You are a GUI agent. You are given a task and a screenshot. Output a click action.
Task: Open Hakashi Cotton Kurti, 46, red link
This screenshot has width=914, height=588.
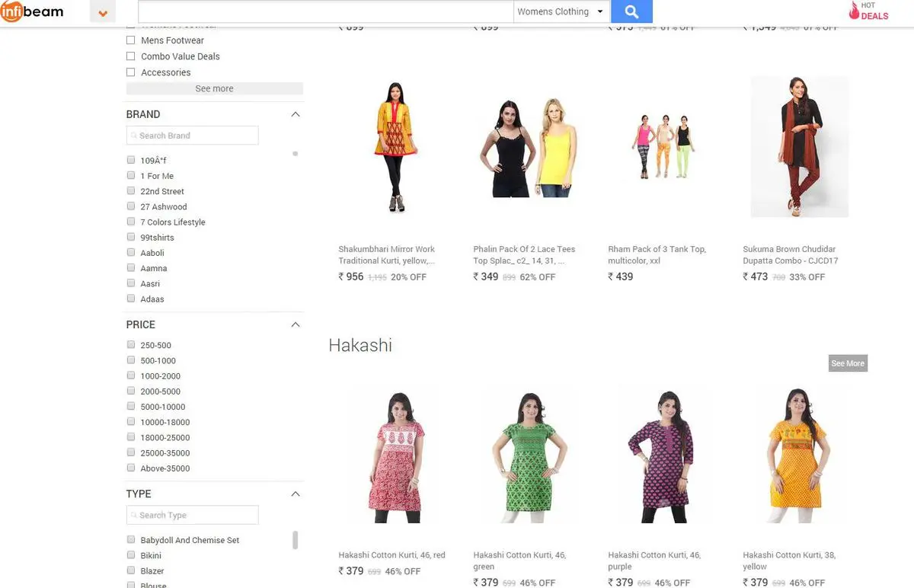(391, 555)
